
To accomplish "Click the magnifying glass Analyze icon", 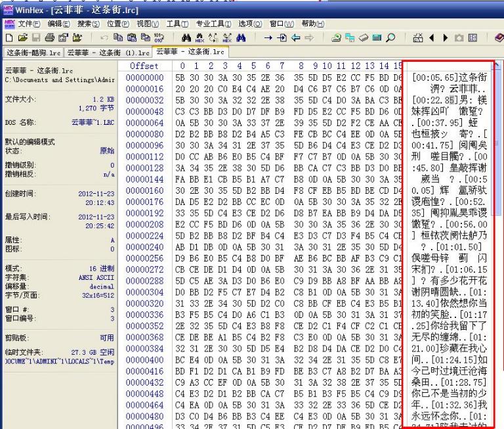I will pos(390,38).
